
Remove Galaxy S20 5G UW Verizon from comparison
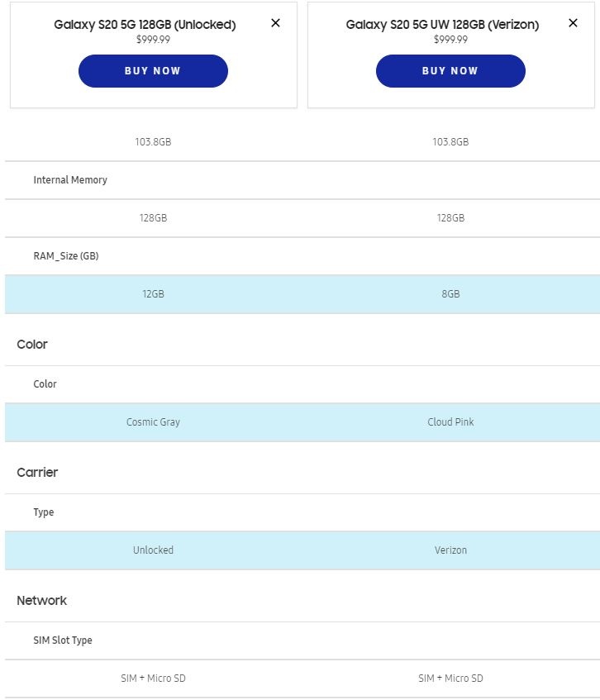[574, 23]
